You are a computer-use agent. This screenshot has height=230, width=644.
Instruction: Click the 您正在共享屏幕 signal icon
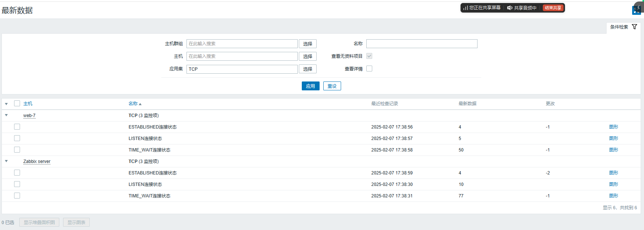tap(465, 8)
